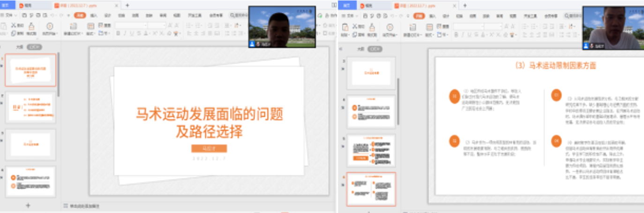Image resolution: width=644 pixels, height=213 pixels.
Task: Click the Strikethrough icon in left window
Action: (139, 34)
